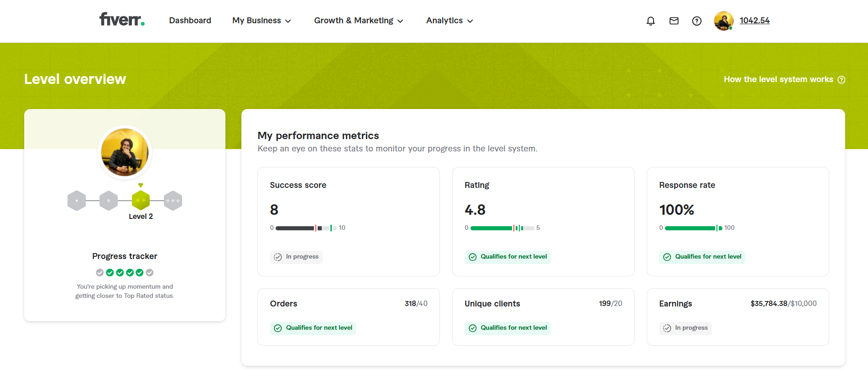Click the Orders 318/40 value
Viewport: 868px width, 384px height.
[416, 304]
